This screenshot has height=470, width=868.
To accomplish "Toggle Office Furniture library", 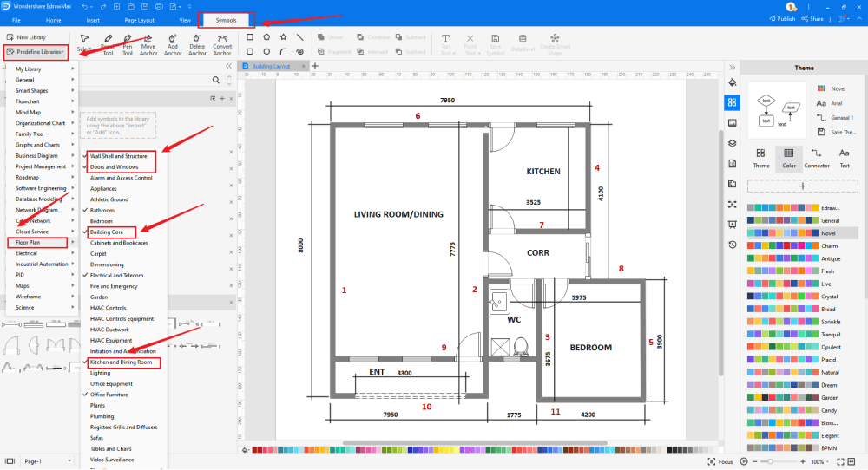I will click(x=108, y=395).
